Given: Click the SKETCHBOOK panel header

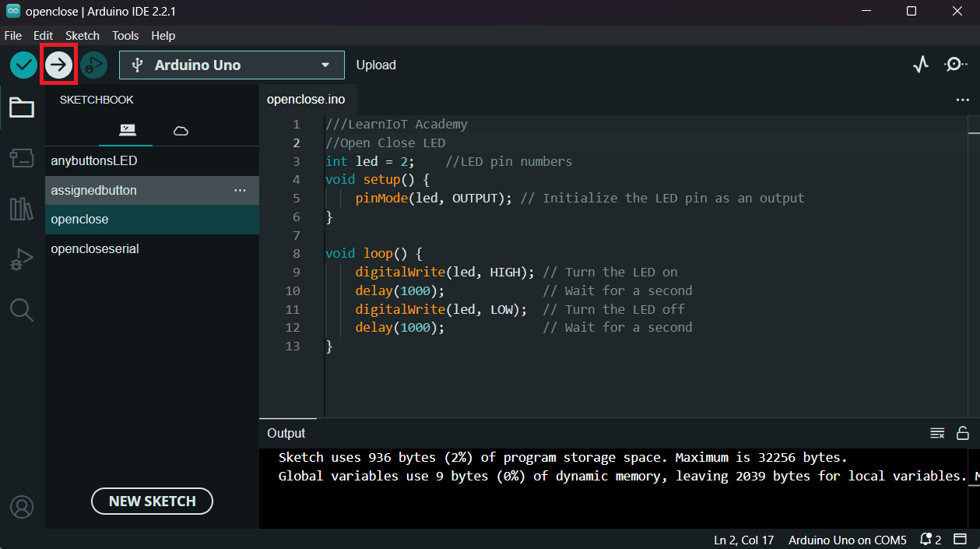Looking at the screenshot, I should pyautogui.click(x=97, y=100).
